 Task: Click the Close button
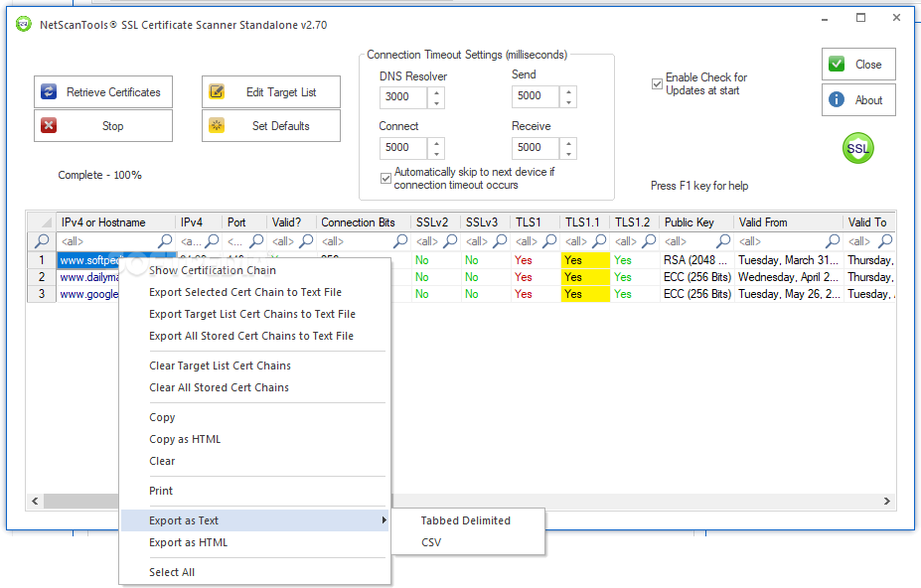(858, 64)
